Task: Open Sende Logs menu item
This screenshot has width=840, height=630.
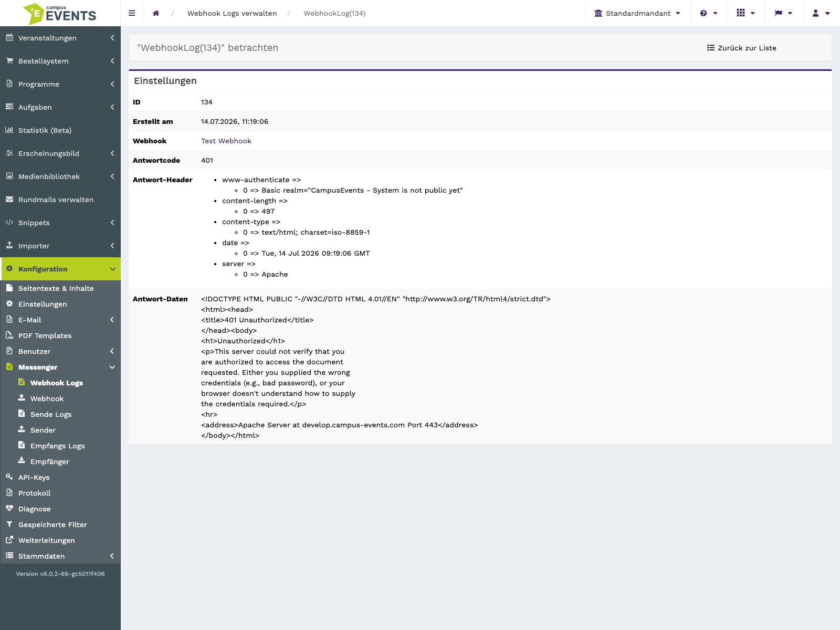Action: [51, 414]
